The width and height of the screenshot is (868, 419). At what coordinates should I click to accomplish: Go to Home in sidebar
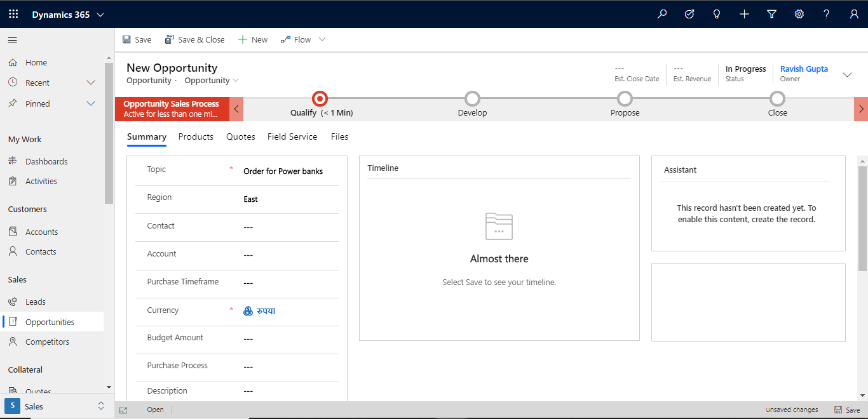click(x=36, y=63)
